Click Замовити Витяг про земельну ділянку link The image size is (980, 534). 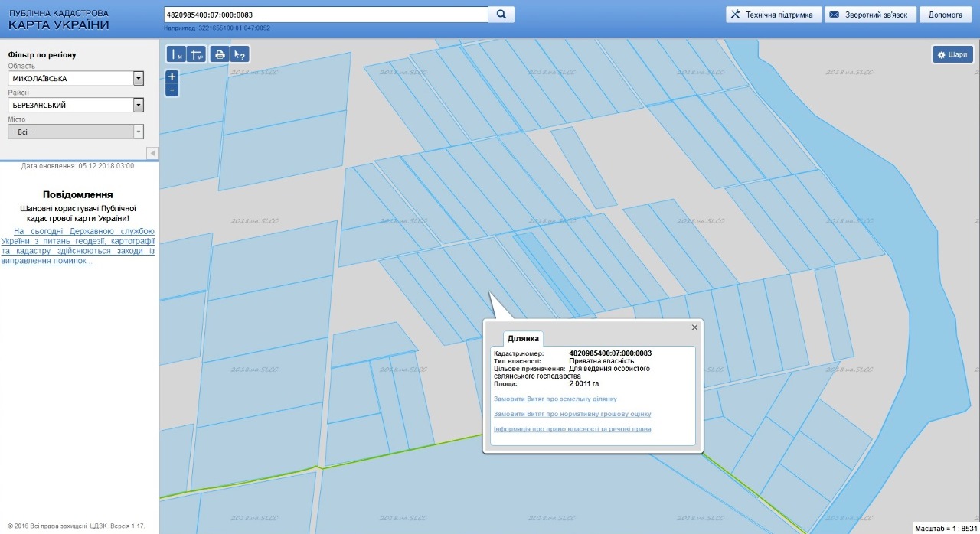click(555, 399)
